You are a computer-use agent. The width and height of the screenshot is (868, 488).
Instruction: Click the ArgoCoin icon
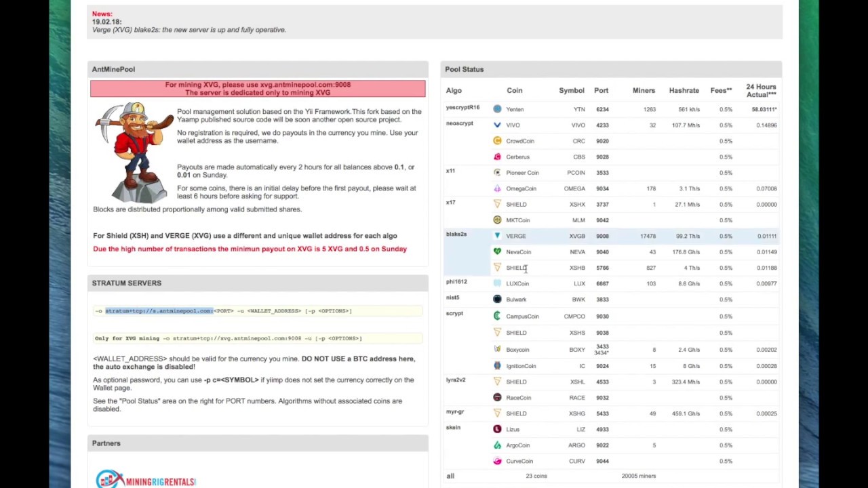click(x=497, y=445)
